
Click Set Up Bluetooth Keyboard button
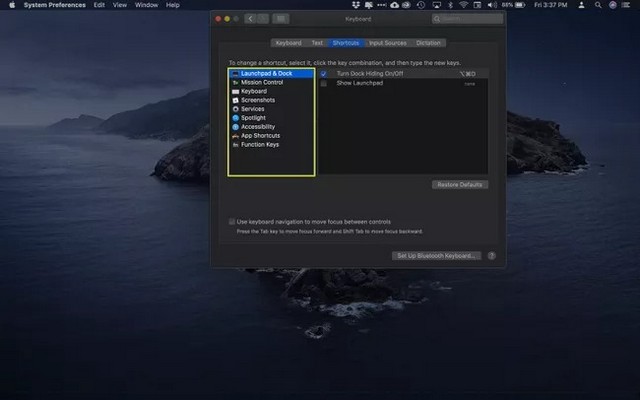(436, 256)
